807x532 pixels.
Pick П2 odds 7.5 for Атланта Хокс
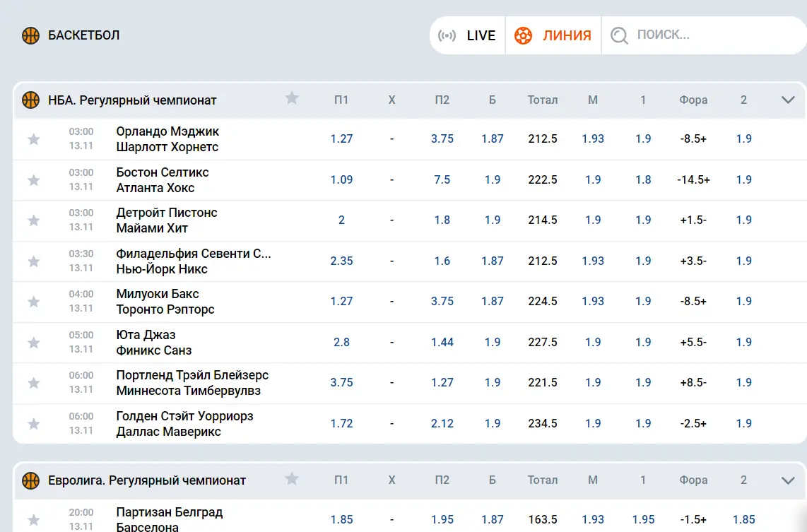click(442, 179)
